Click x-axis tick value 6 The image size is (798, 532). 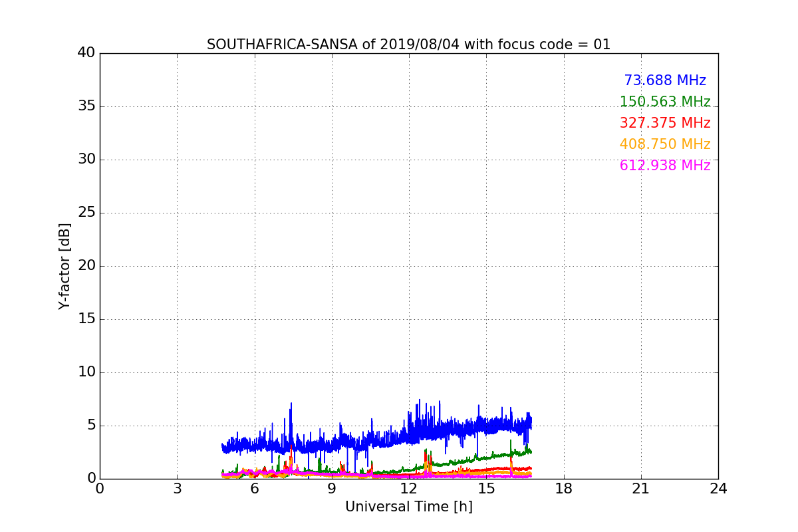point(254,489)
